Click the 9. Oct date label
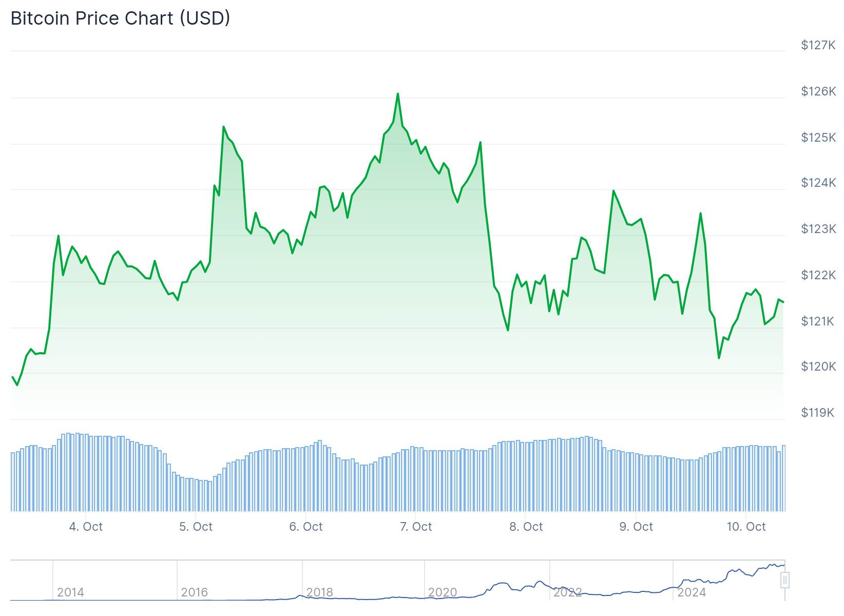 [636, 527]
